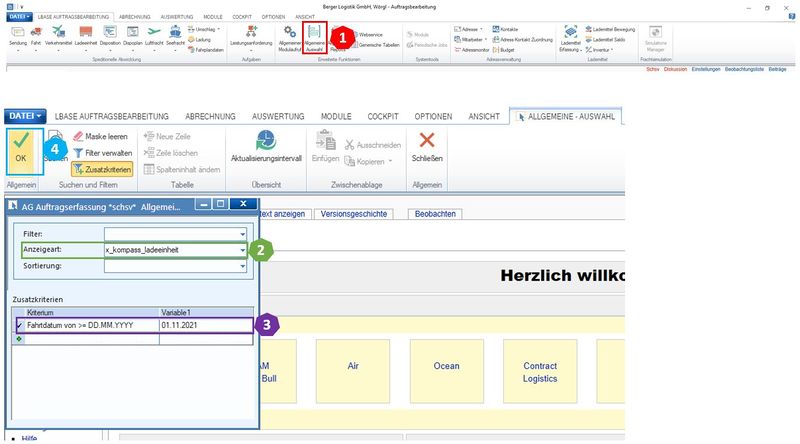Open the Adressmonitor item
This screenshot has width=800, height=444.
(x=472, y=50)
